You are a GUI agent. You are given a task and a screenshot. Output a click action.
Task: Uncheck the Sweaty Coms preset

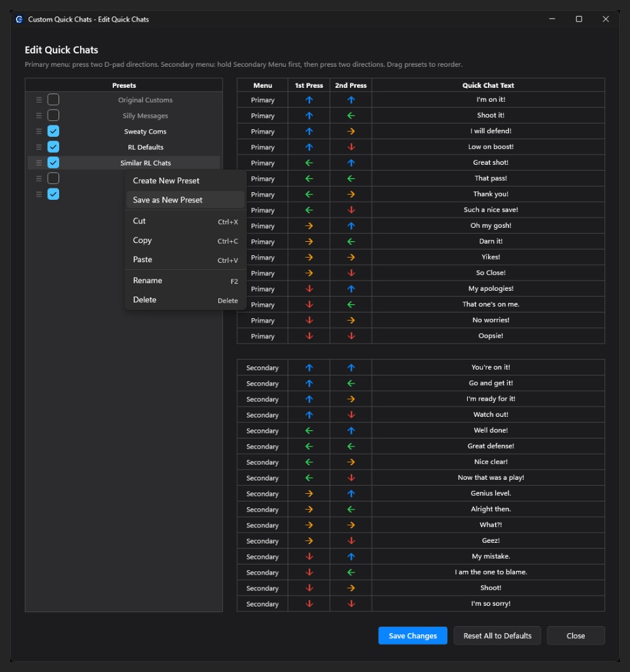click(x=53, y=131)
